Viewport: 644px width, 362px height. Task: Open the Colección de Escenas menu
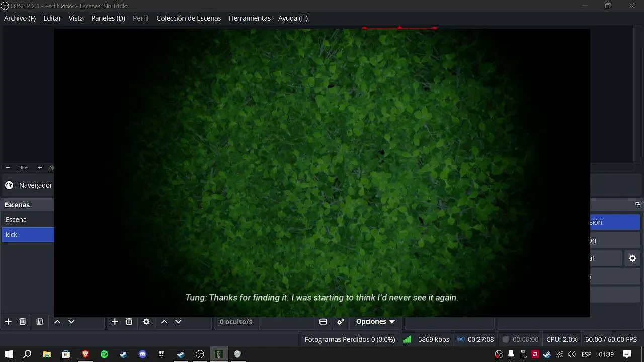pyautogui.click(x=189, y=18)
